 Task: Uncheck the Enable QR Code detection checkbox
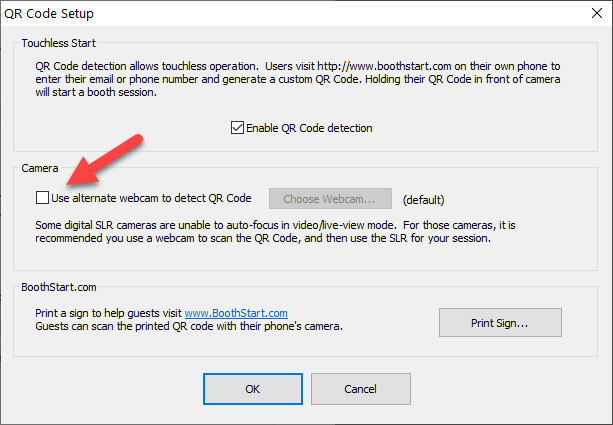click(237, 127)
